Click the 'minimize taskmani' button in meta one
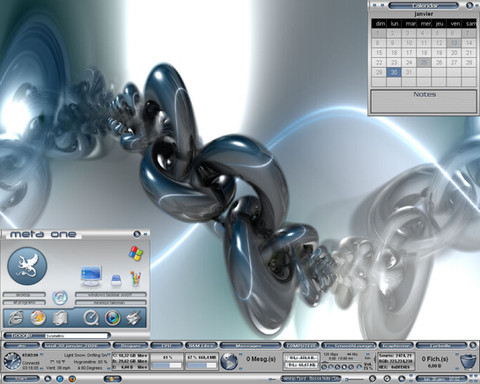The width and height of the screenshot is (480, 384). tap(111, 302)
